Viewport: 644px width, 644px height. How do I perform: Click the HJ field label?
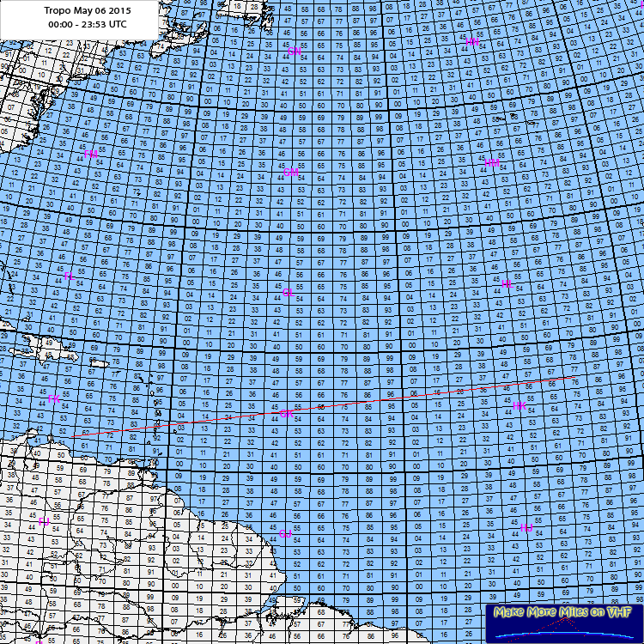coord(526,526)
